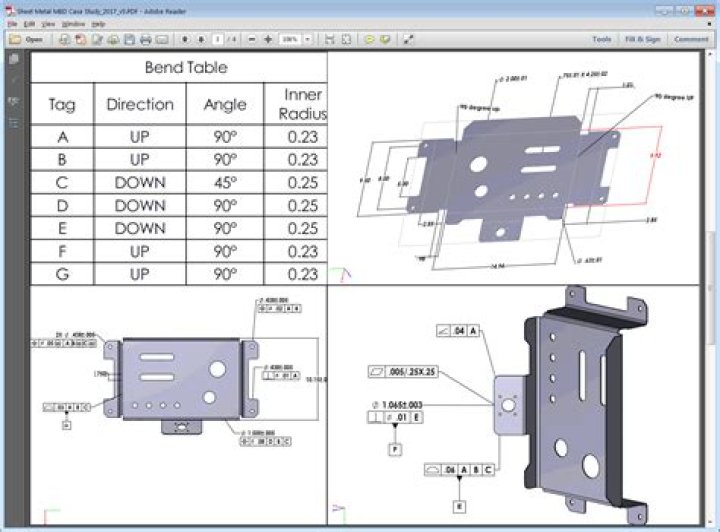The height and width of the screenshot is (532, 720).
Task: Click the first icon after Open
Action: [64, 39]
